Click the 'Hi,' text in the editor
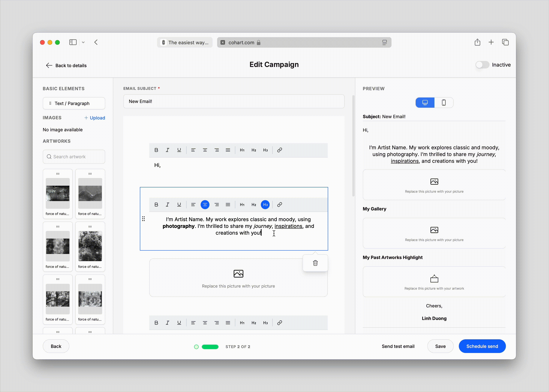 click(157, 165)
